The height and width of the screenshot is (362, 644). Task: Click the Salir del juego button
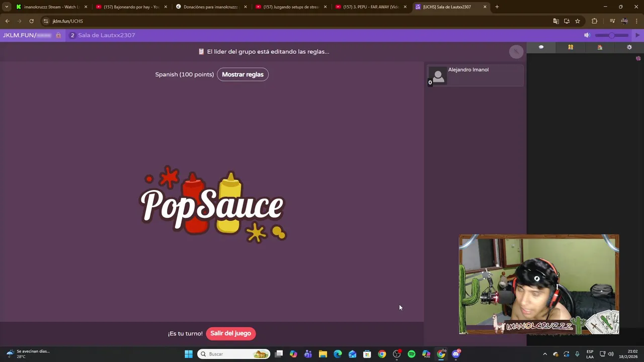click(230, 333)
